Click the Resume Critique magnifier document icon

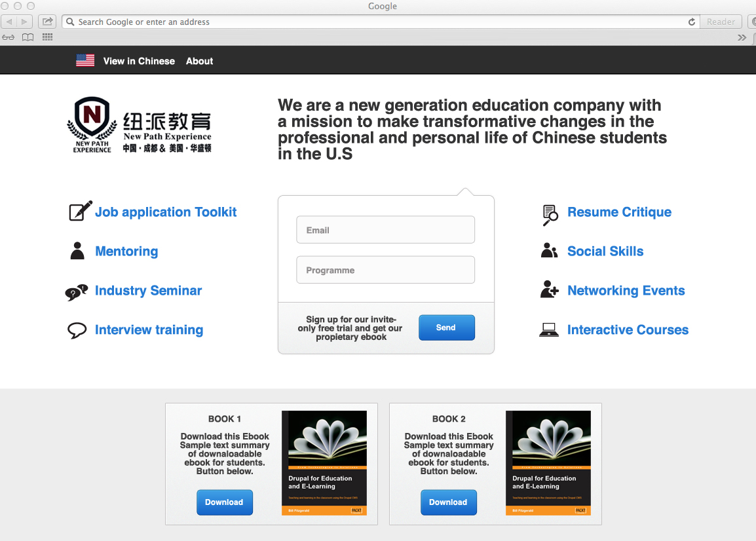pos(550,215)
